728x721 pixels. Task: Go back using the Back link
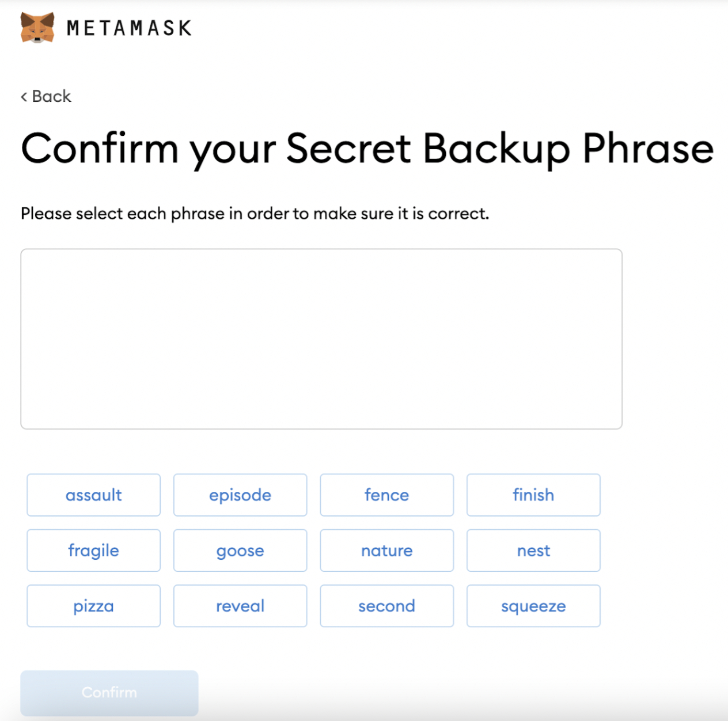point(46,96)
